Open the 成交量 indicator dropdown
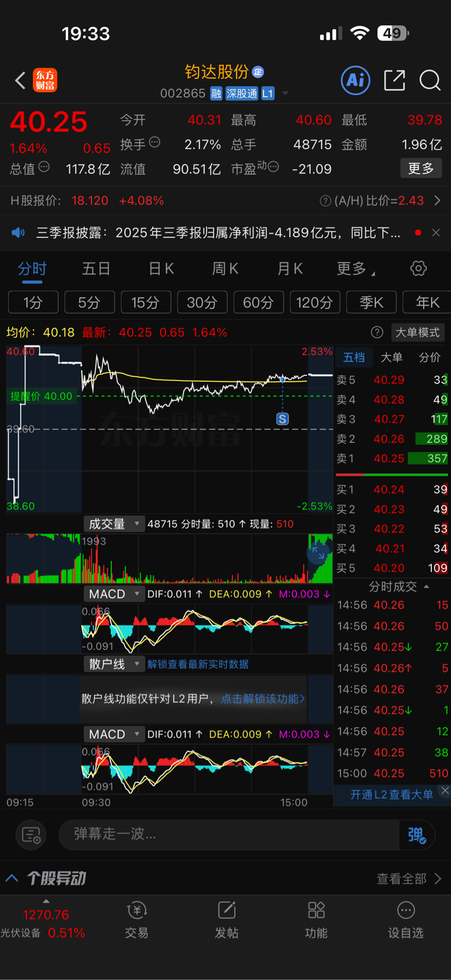The image size is (451, 980). (x=114, y=524)
